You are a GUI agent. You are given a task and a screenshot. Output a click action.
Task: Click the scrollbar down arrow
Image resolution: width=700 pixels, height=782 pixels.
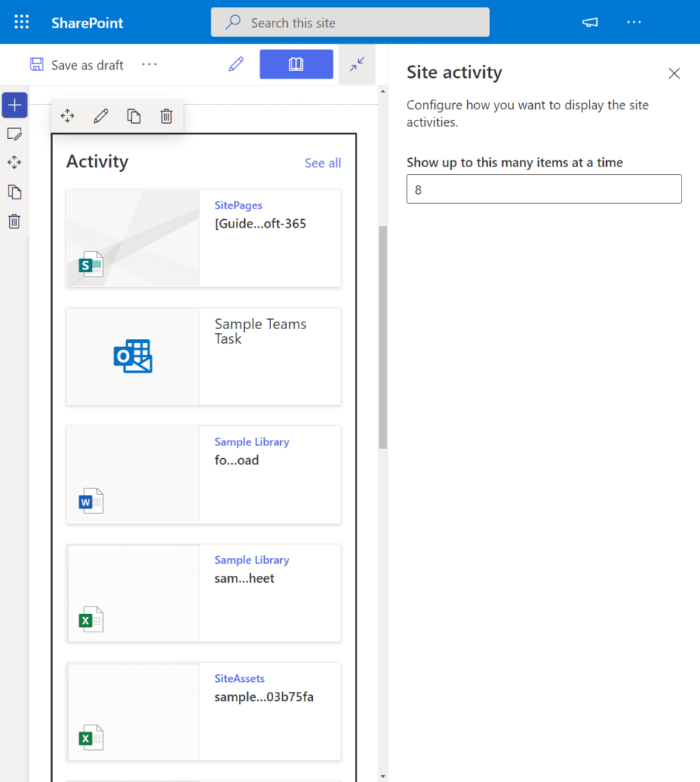point(383,776)
